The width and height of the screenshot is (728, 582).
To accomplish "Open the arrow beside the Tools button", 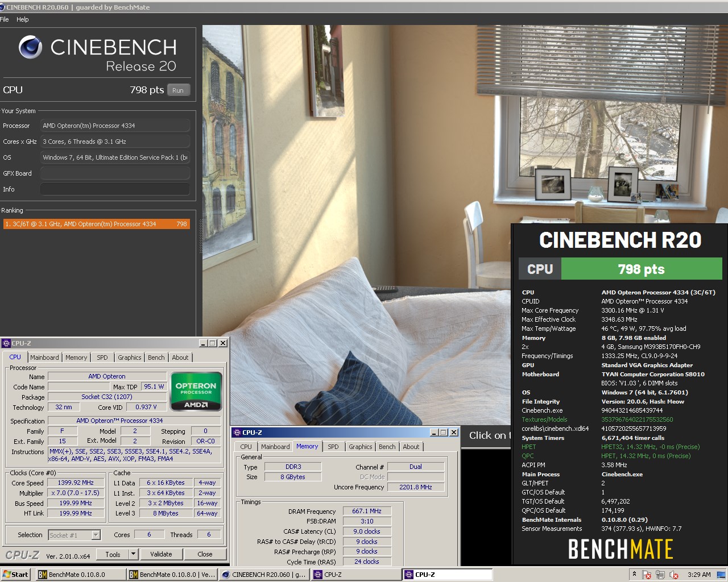I will click(134, 554).
